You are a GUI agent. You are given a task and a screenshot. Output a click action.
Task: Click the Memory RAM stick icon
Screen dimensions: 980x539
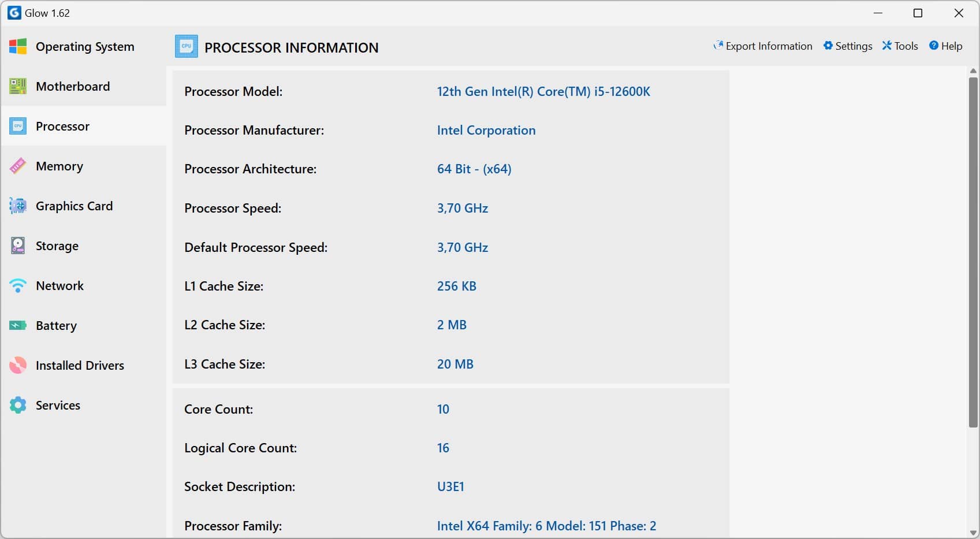point(18,166)
